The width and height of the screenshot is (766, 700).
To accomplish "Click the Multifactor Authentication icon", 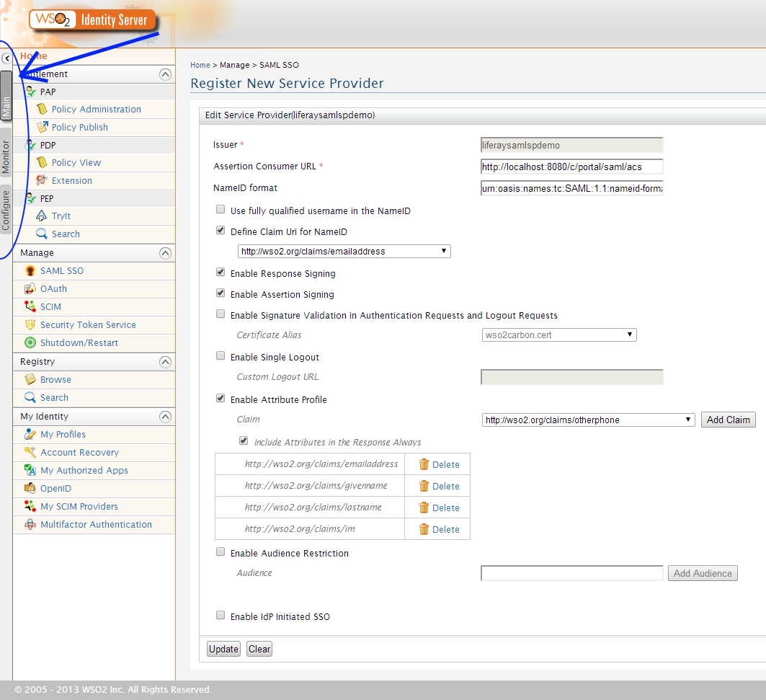I will pyautogui.click(x=30, y=525).
